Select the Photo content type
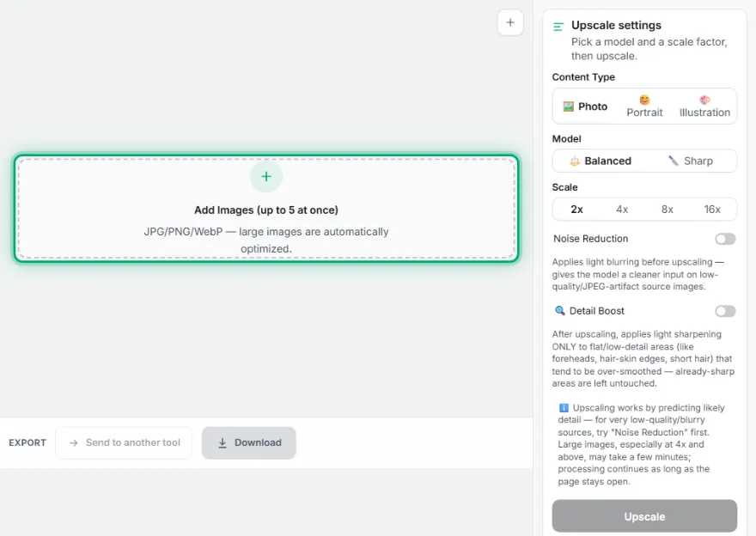The height and width of the screenshot is (536, 756). click(x=585, y=107)
